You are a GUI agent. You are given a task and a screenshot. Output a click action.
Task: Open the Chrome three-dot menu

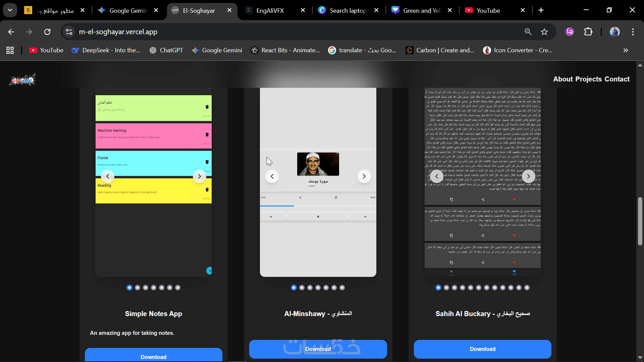(633, 32)
